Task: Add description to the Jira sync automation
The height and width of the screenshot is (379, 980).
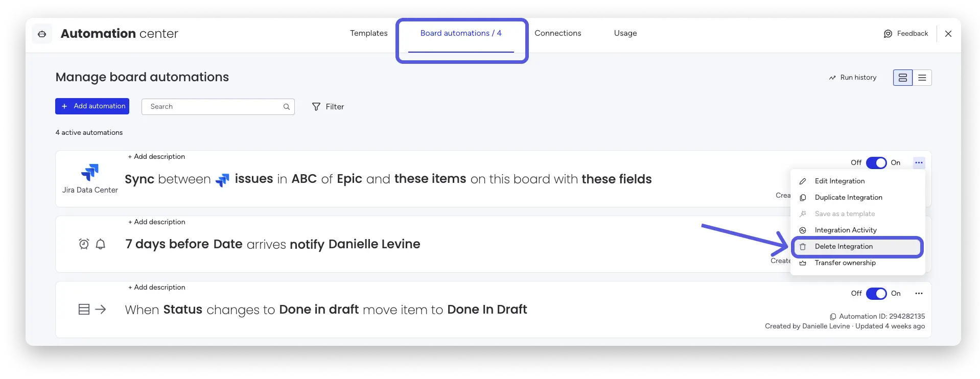Action: point(156,157)
